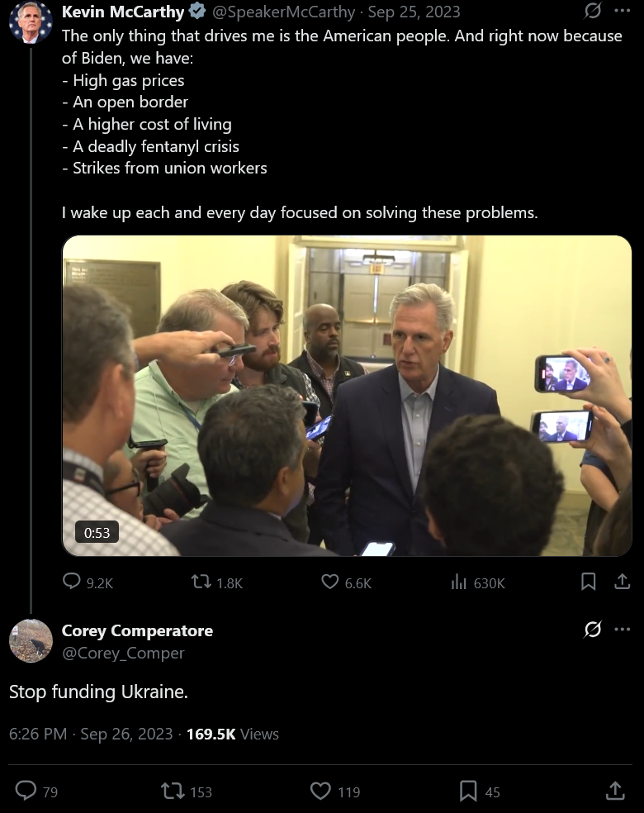Reply to Corey's post with 79 replies
Viewport: 644px width, 813px height.
pyautogui.click(x=36, y=792)
